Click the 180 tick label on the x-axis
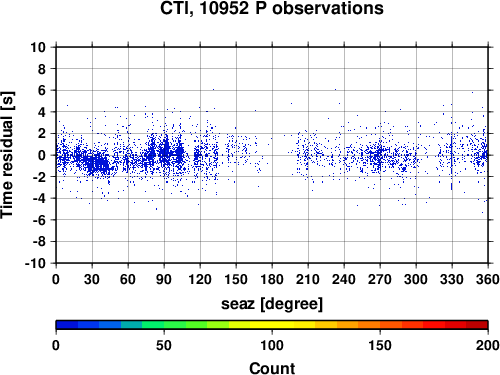The width and height of the screenshot is (500, 375). pos(272,279)
